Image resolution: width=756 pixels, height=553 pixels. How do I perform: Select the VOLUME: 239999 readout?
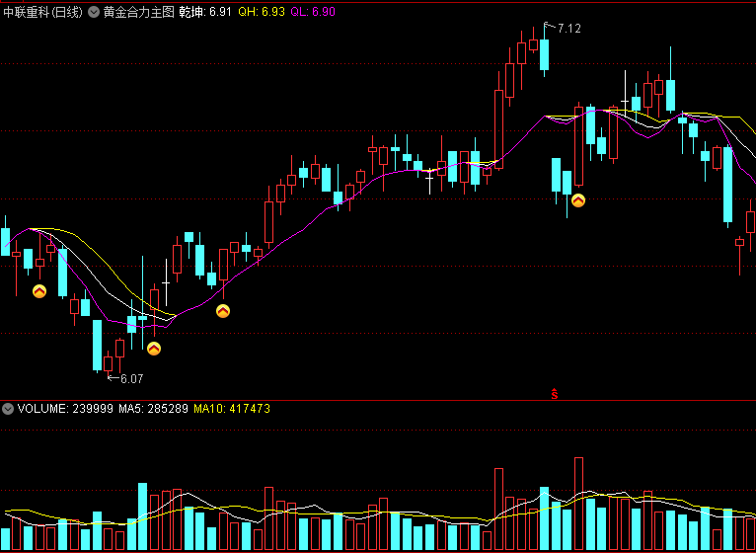[66, 409]
